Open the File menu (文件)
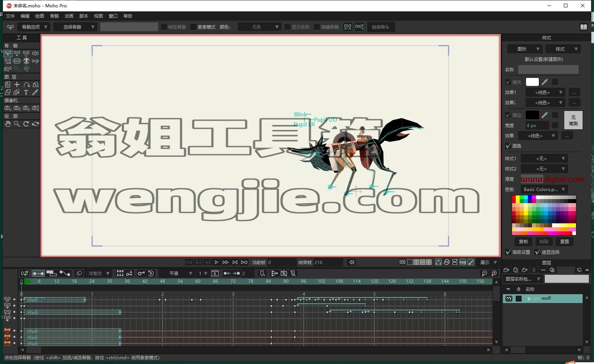The width and height of the screenshot is (594, 364). (x=10, y=16)
